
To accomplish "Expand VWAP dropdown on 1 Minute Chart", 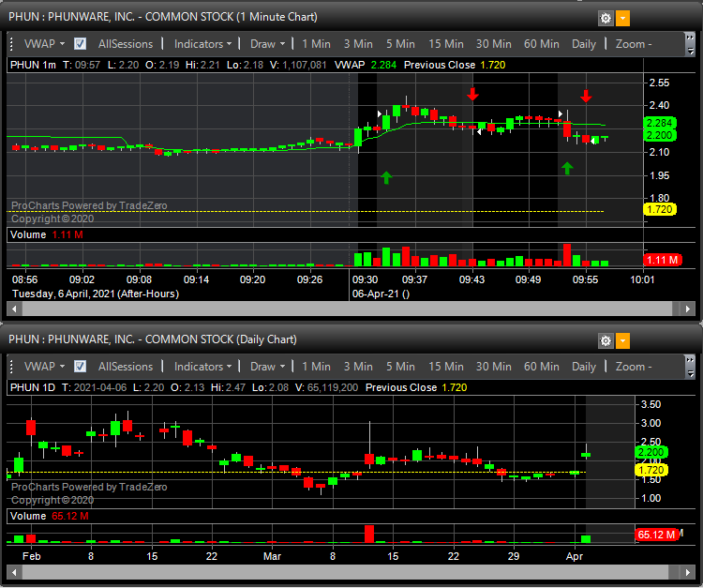I will (x=44, y=44).
